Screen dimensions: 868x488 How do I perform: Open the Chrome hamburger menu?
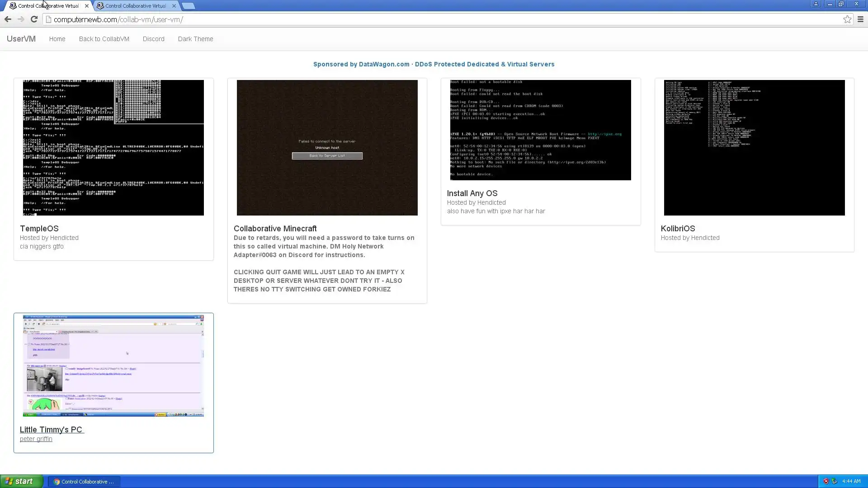860,19
